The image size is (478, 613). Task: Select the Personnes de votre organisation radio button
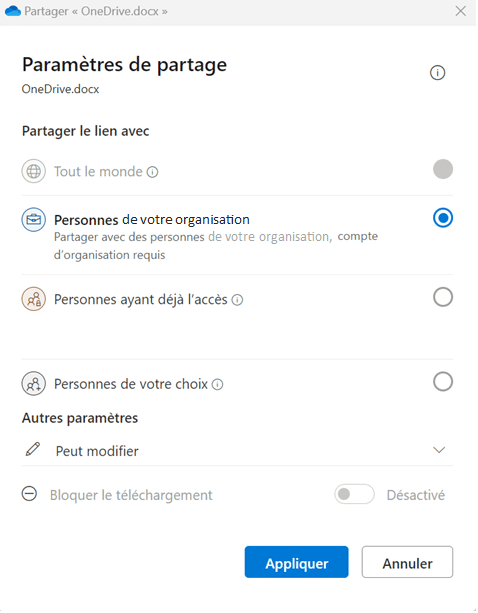pyautogui.click(x=443, y=218)
